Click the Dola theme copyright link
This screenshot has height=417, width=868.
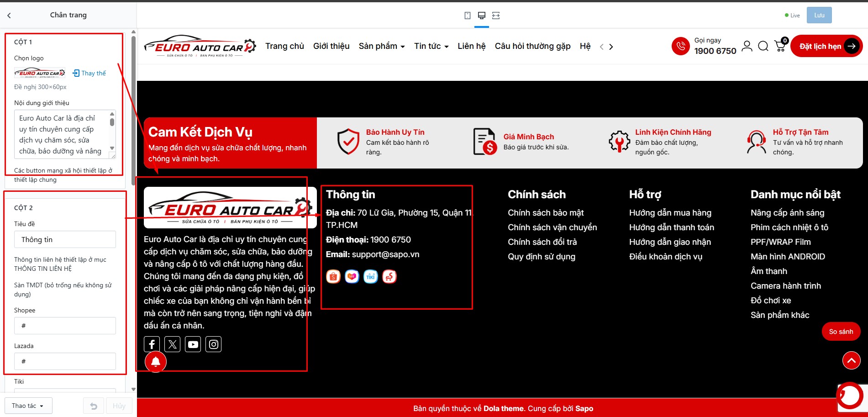pyautogui.click(x=504, y=408)
